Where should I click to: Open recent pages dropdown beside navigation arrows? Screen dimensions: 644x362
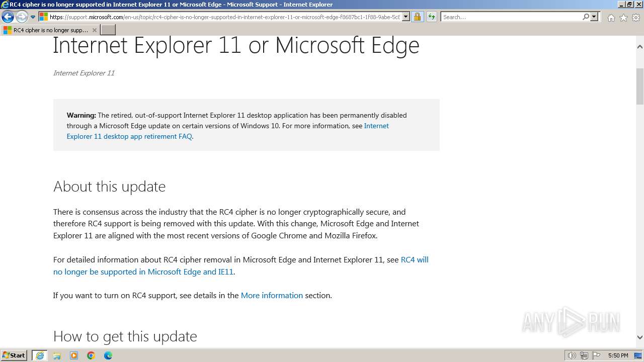point(33,17)
